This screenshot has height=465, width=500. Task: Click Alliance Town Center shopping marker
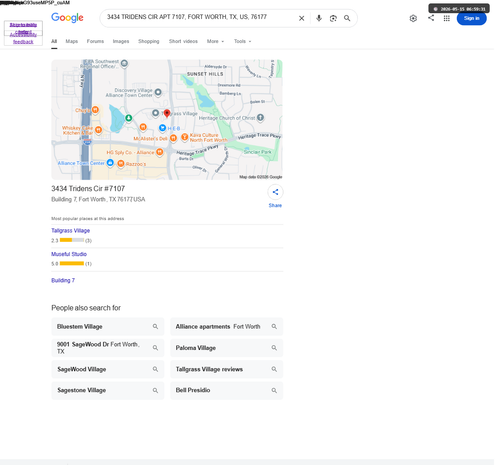pos(110,163)
